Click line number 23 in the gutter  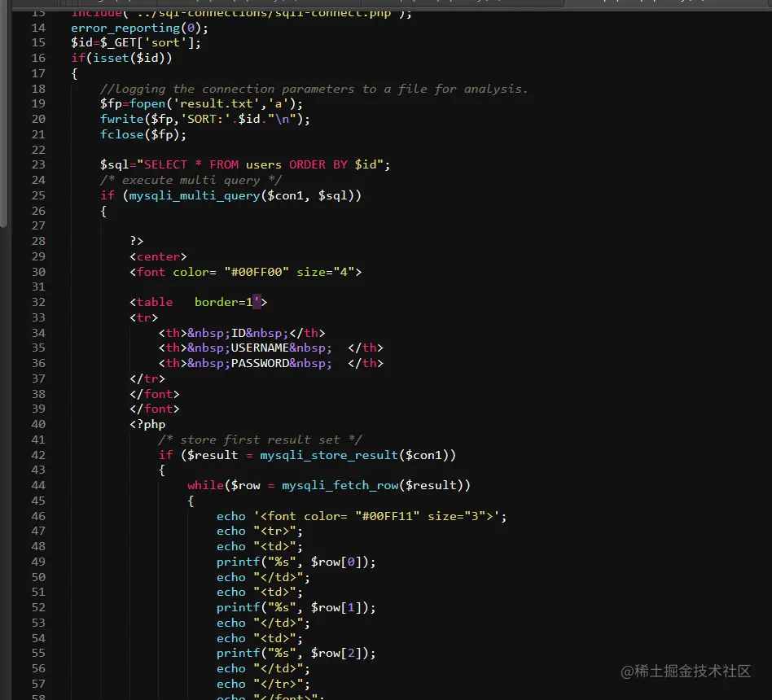point(38,165)
